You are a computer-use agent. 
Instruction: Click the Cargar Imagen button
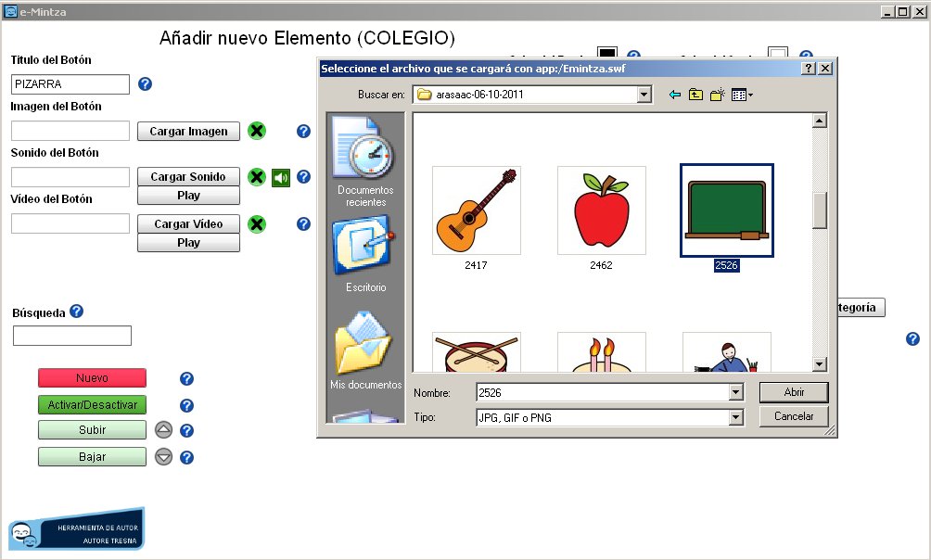point(188,131)
